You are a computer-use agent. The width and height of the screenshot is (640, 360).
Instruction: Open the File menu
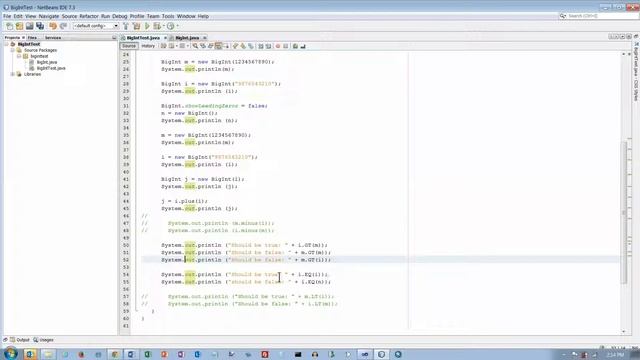(x=7, y=16)
